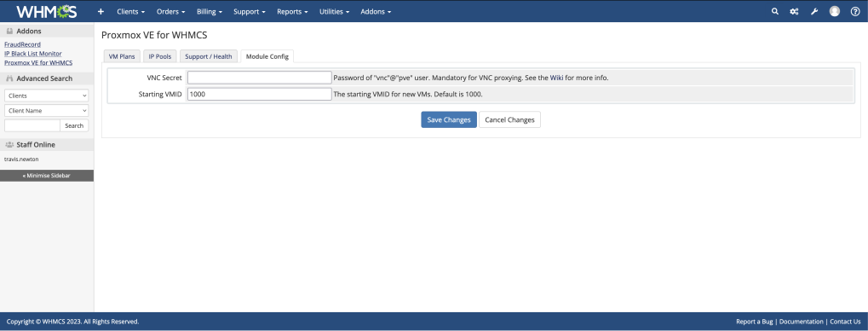Open the Billing menu dropdown
The height and width of the screenshot is (331, 868).
point(210,11)
